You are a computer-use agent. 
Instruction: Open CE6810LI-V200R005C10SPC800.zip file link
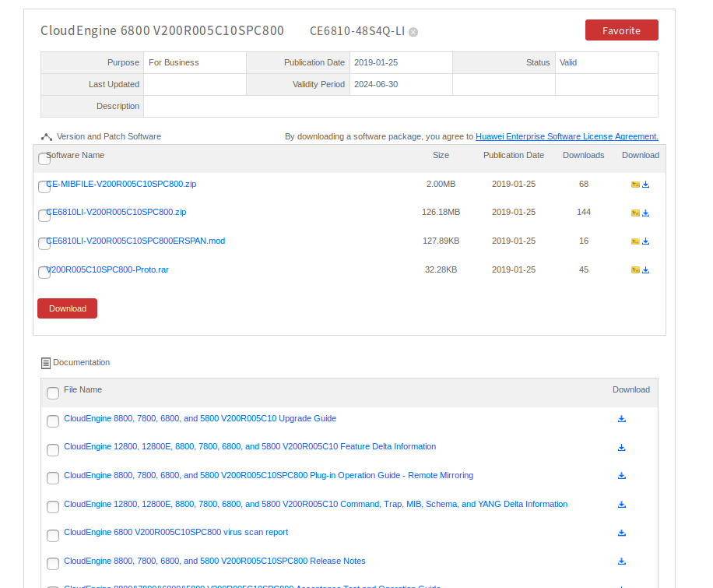(117, 212)
